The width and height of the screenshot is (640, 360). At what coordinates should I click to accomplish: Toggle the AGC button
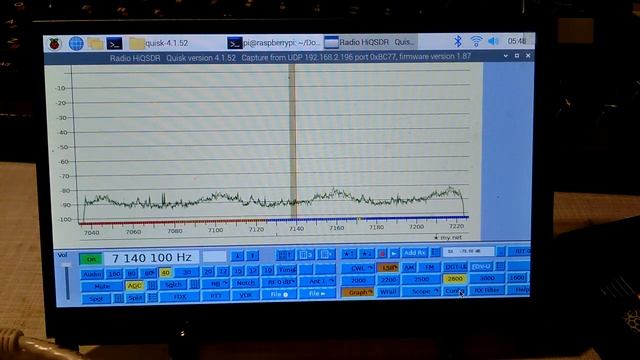point(135,286)
